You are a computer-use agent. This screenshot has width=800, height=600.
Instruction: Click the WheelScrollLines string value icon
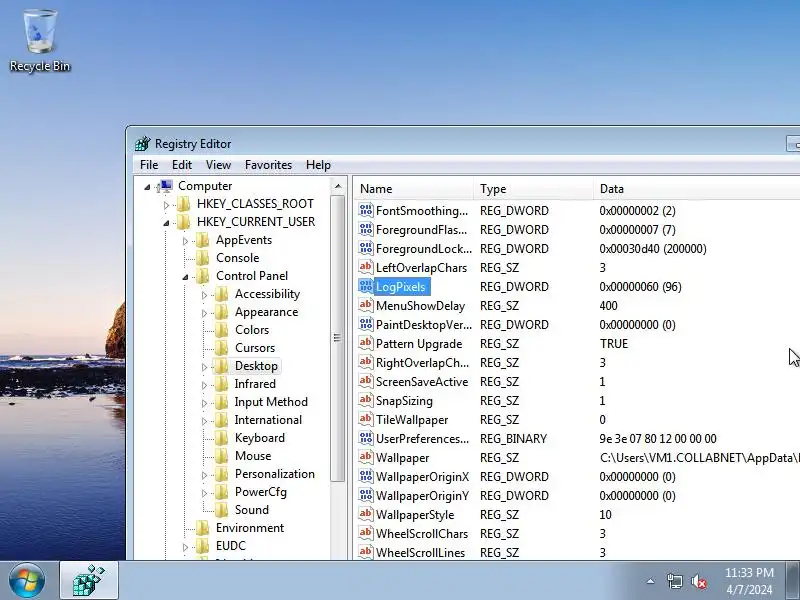[x=366, y=553]
